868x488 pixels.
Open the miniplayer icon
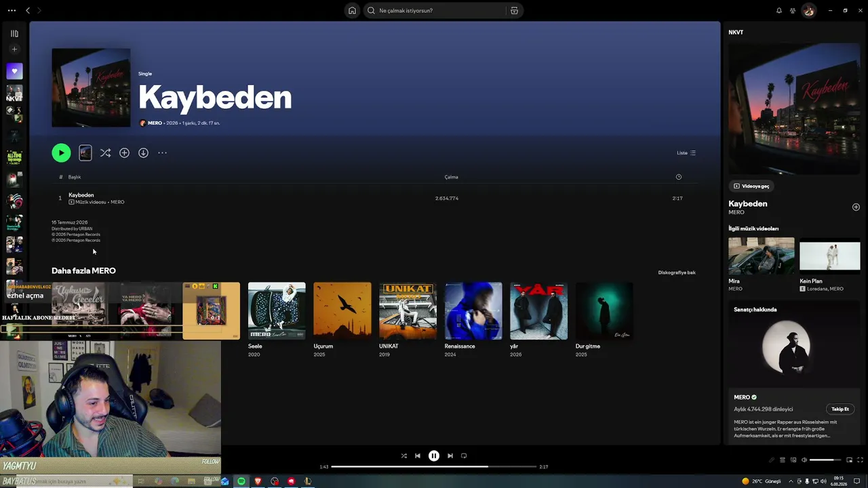[x=850, y=460]
